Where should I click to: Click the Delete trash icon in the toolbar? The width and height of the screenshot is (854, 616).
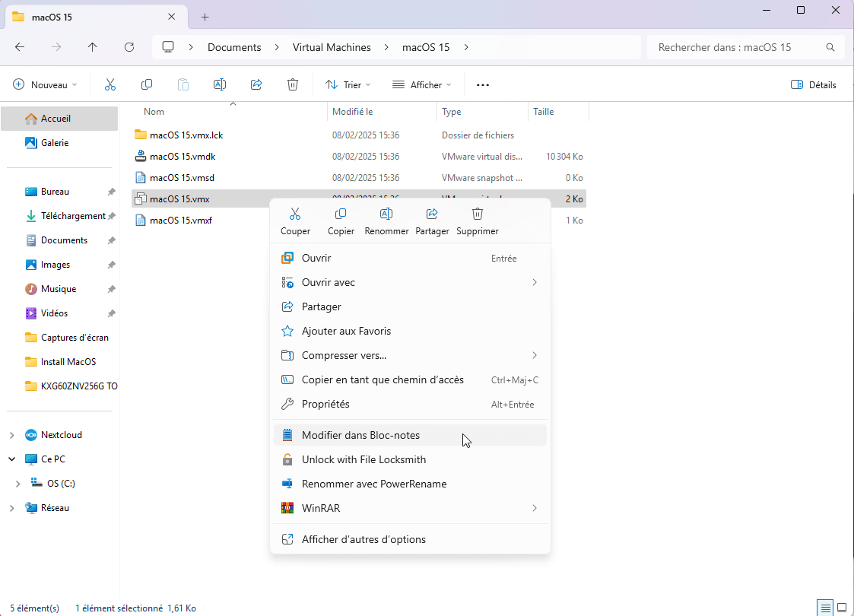293,84
